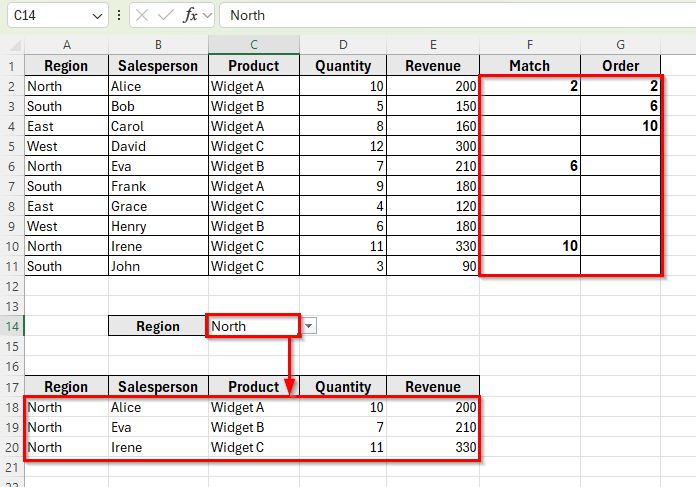Click the Quantity value 9 in row 7
The width and height of the screenshot is (696, 487).
[x=343, y=186]
